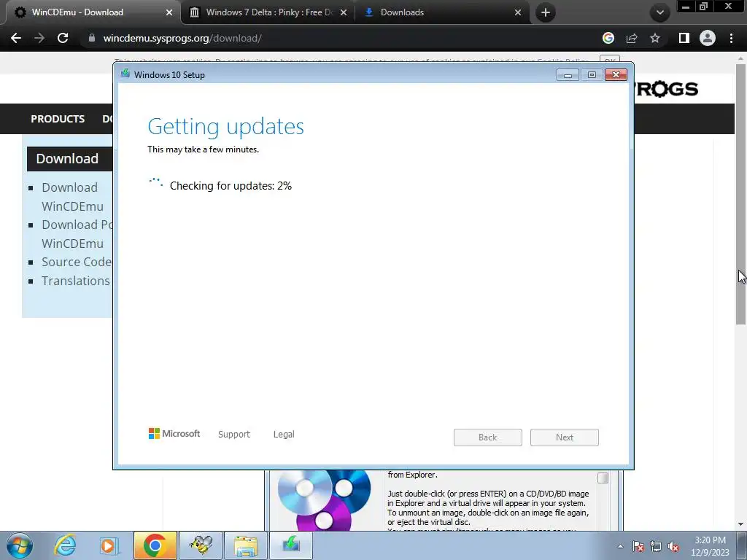The width and height of the screenshot is (747, 560).
Task: Click the muted volume tray icon
Action: [673, 546]
